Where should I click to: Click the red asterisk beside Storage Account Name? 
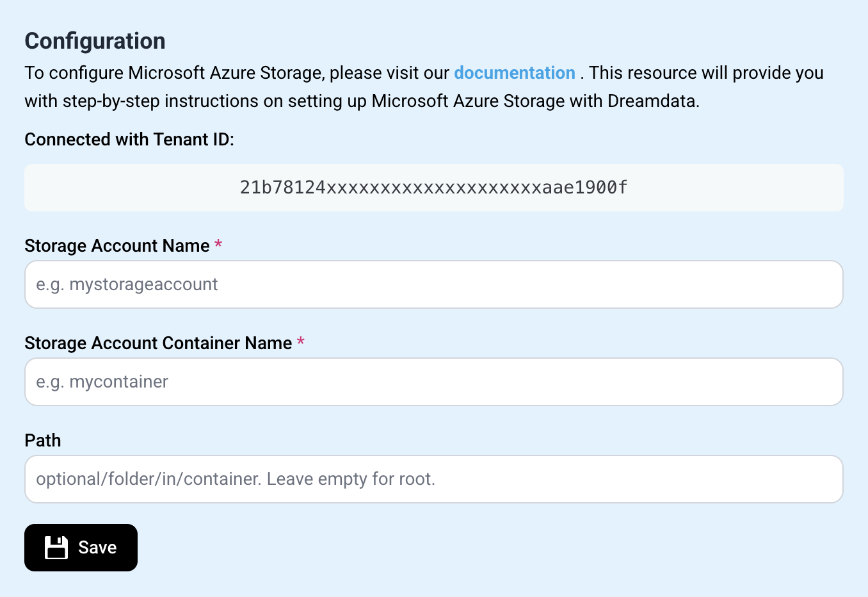(x=218, y=245)
